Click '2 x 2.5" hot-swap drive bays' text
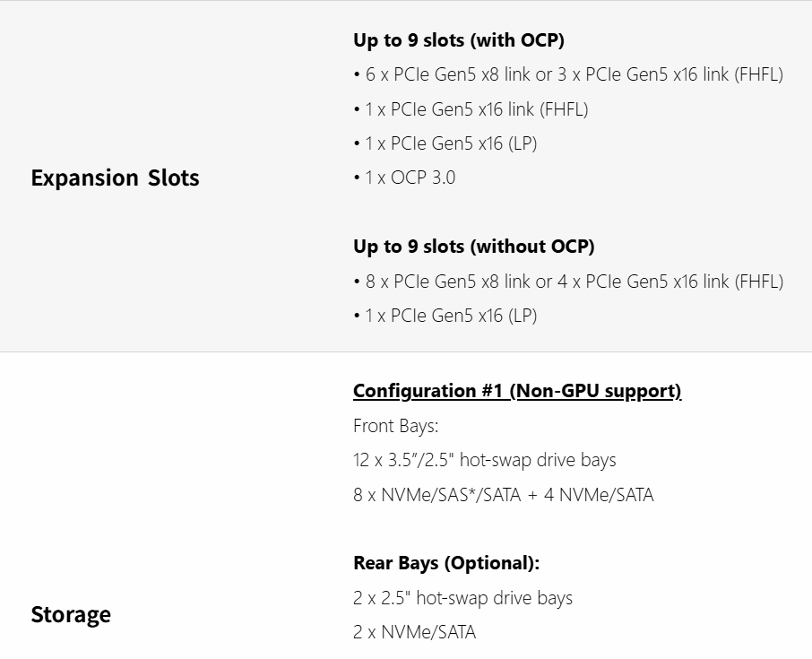The width and height of the screenshot is (812, 659). [462, 598]
